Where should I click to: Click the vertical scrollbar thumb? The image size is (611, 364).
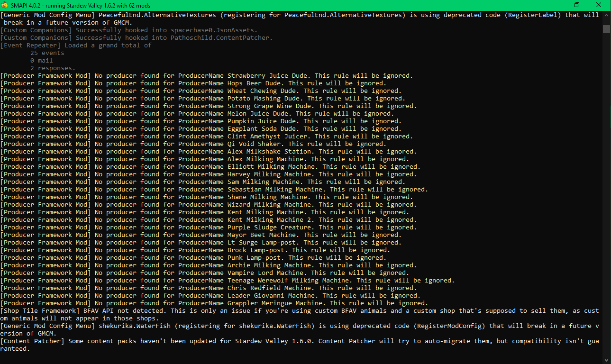click(606, 29)
